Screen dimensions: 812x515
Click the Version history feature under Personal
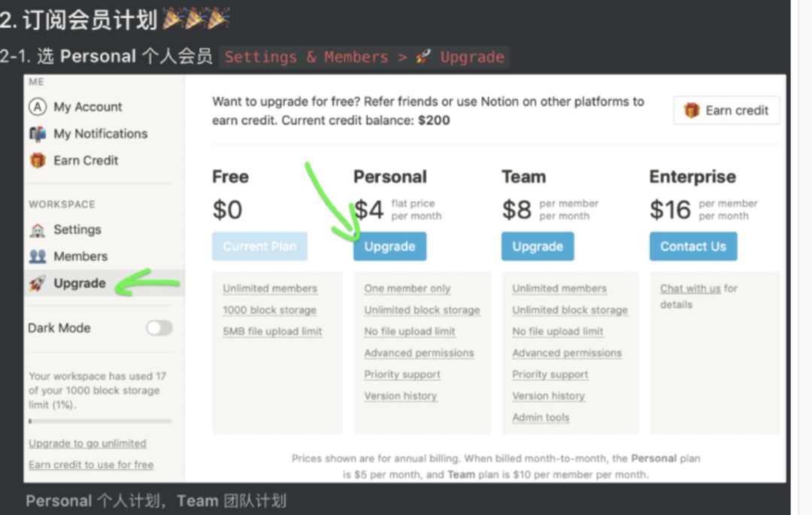pos(400,396)
